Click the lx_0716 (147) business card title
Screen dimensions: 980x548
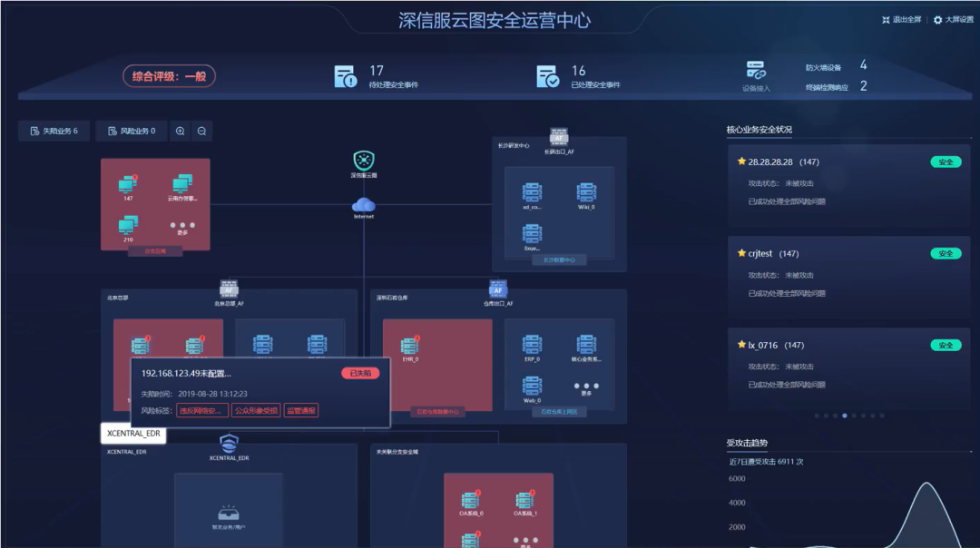[776, 345]
